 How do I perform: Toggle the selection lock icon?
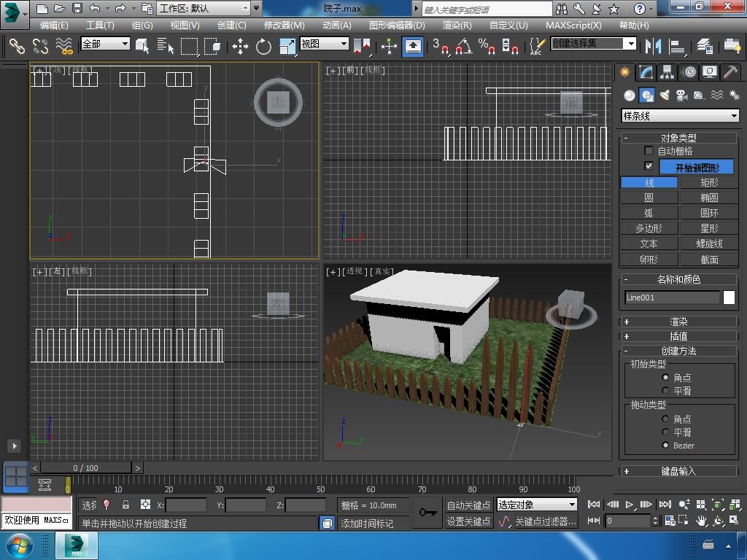pyautogui.click(x=125, y=505)
